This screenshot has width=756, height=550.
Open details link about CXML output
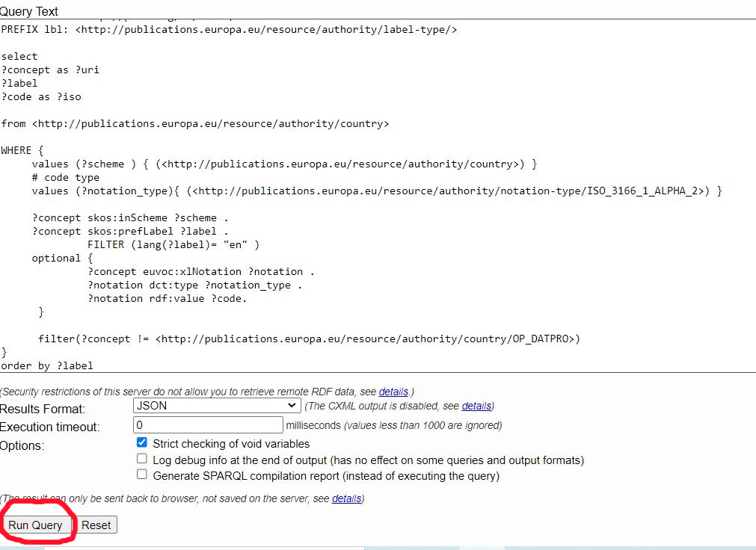point(476,406)
